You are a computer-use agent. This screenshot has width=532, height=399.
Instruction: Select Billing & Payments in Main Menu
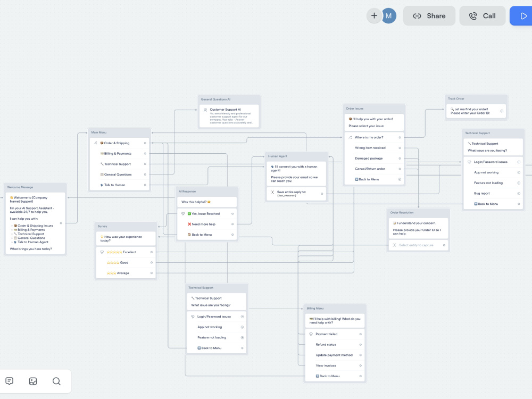(120, 153)
